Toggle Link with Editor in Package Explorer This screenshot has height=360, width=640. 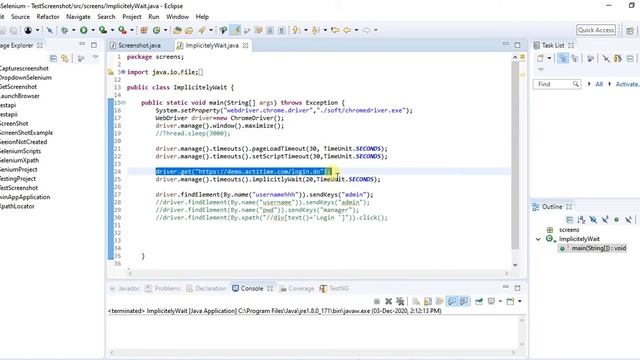click(65, 58)
